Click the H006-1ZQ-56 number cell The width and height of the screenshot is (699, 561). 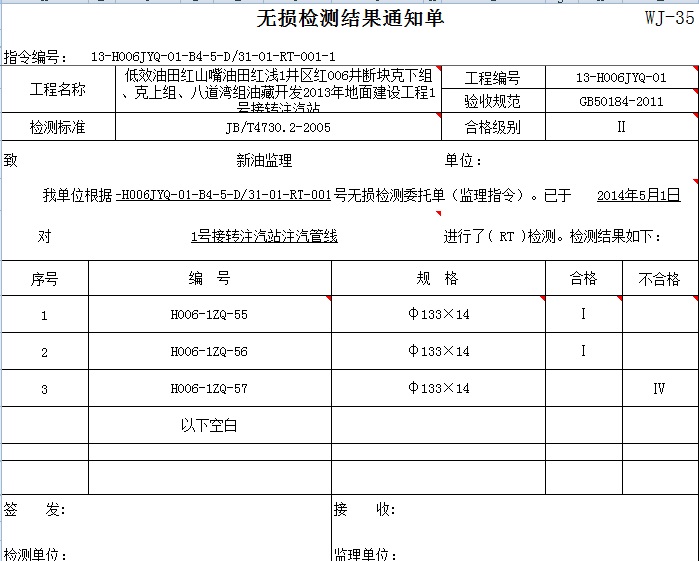tap(210, 352)
